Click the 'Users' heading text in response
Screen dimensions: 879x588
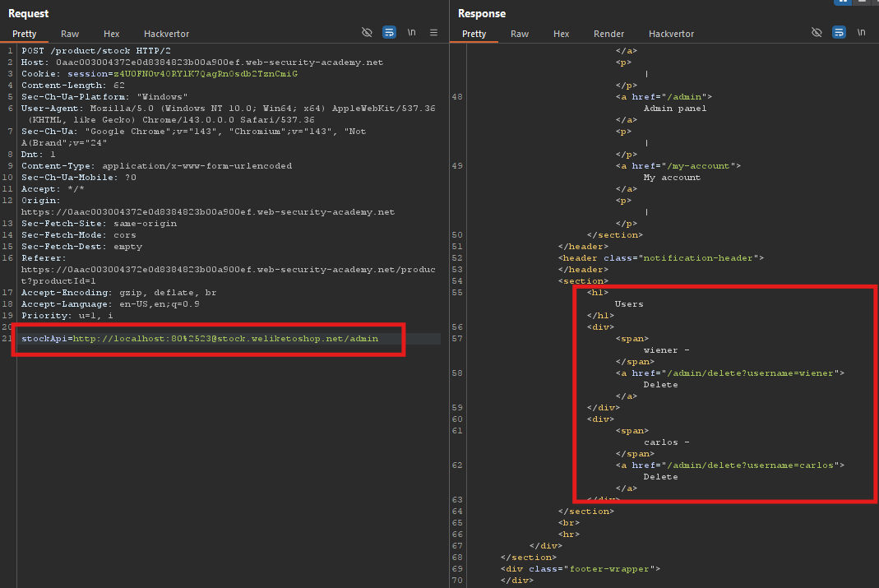628,303
